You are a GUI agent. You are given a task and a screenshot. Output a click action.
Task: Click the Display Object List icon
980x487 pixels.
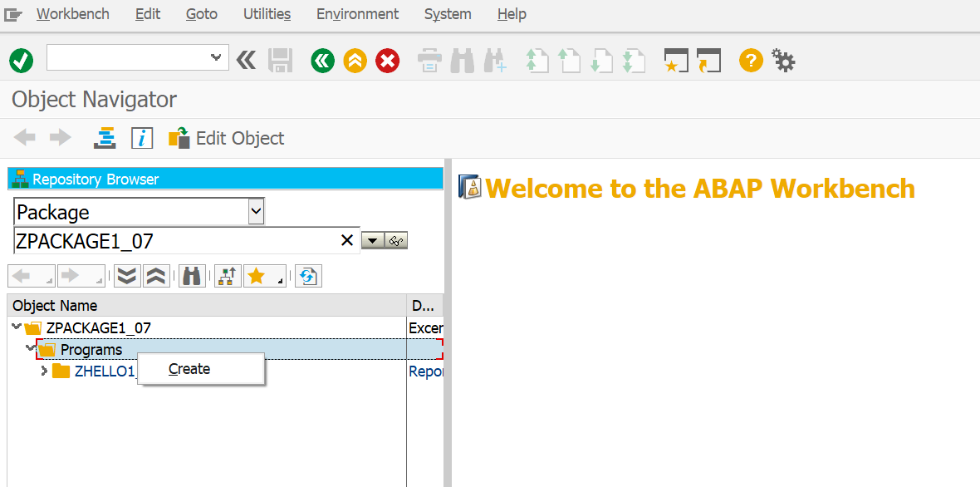[x=105, y=137]
